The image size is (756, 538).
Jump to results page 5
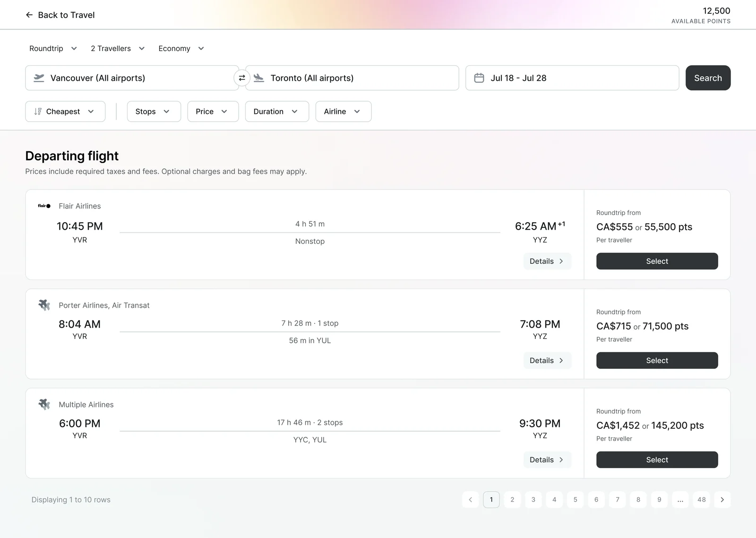click(x=575, y=500)
